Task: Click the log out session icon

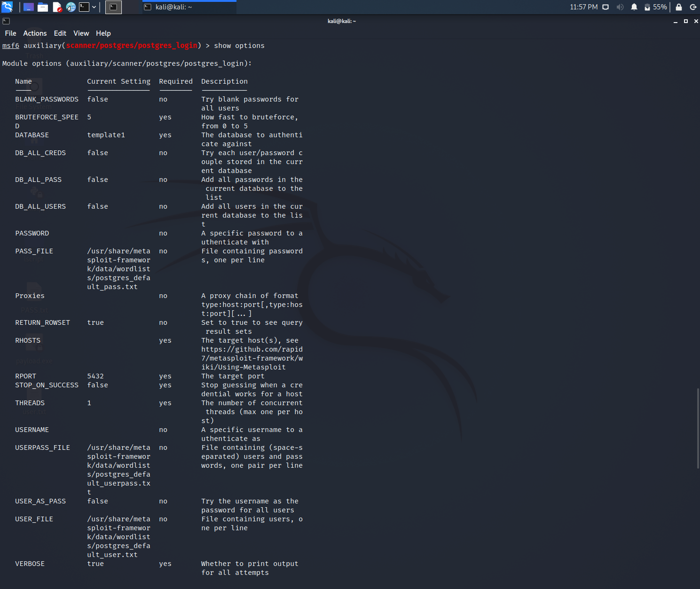Action: tap(693, 7)
